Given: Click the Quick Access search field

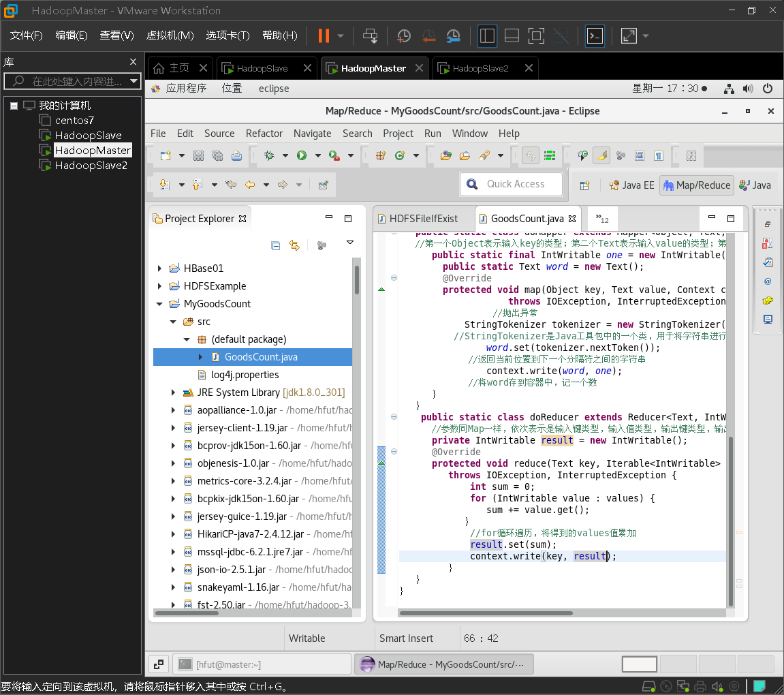Looking at the screenshot, I should coord(515,184).
